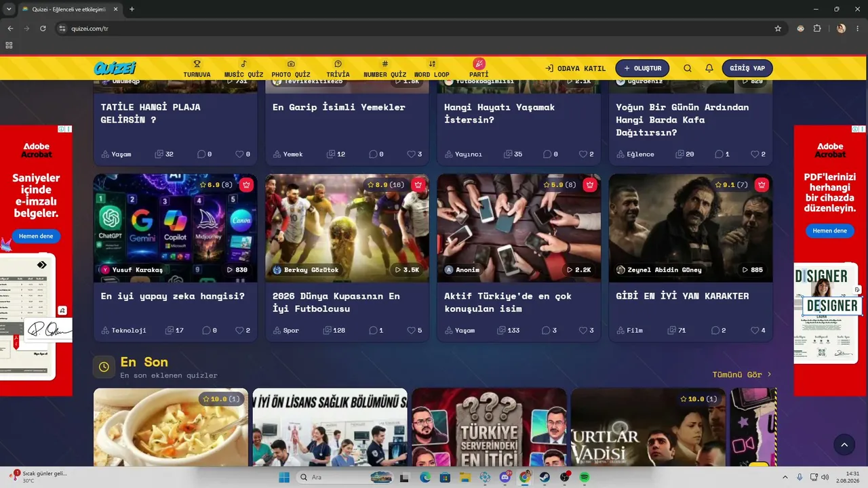Screen dimensions: 868x488
Task: Expand hidden system tray icons
Action: [785, 477]
